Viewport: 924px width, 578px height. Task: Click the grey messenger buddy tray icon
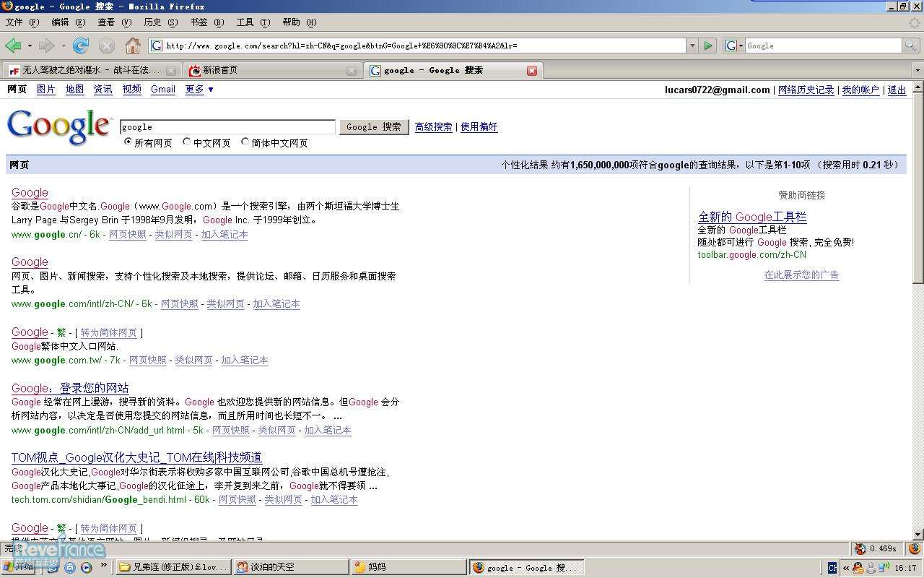870,568
